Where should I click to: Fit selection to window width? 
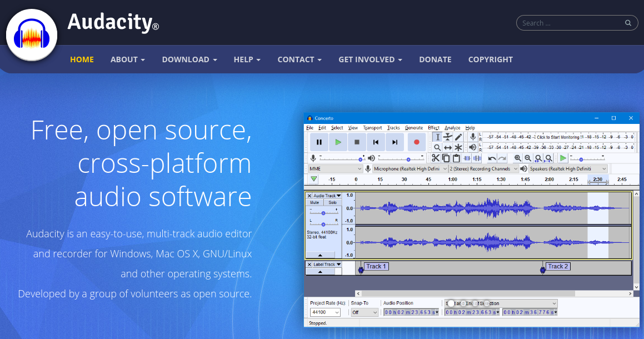pos(538,158)
